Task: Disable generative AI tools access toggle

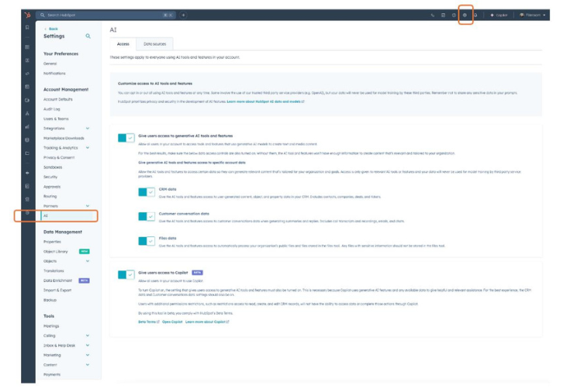Action: coord(126,138)
